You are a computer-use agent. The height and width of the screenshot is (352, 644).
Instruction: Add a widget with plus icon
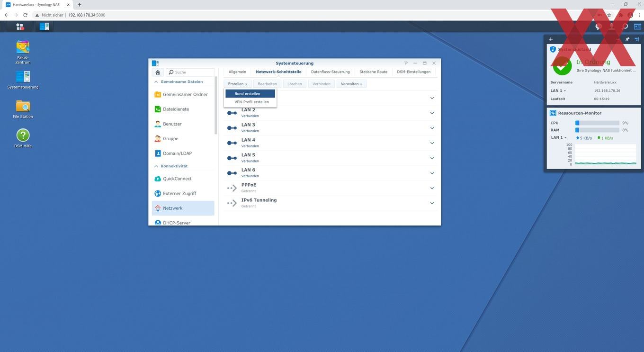551,39
